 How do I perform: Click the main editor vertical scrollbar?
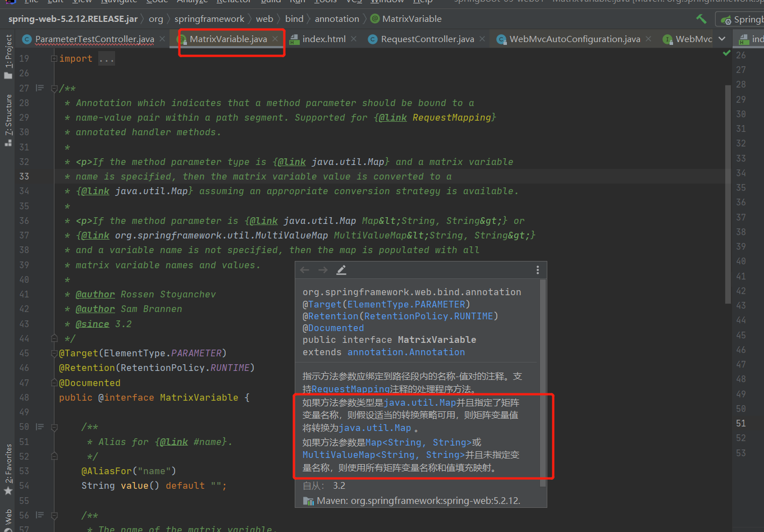[x=728, y=194]
